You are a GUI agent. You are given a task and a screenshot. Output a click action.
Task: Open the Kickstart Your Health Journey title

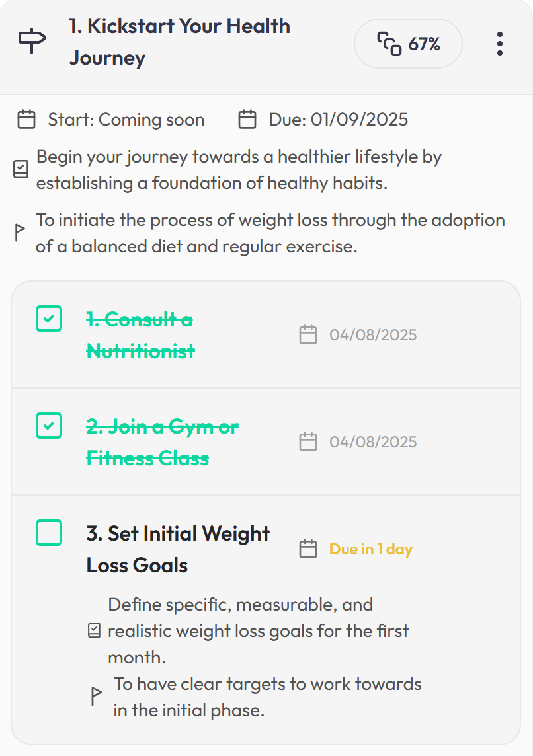point(179,42)
